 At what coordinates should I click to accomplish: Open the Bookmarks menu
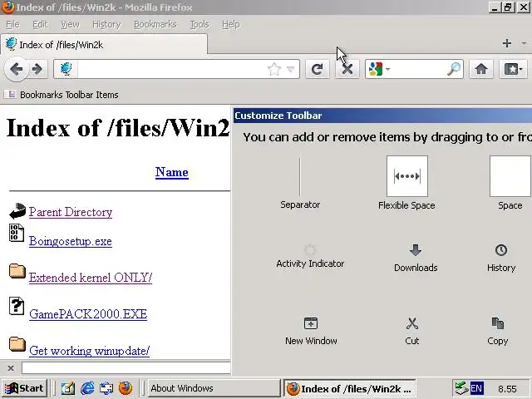tap(155, 24)
